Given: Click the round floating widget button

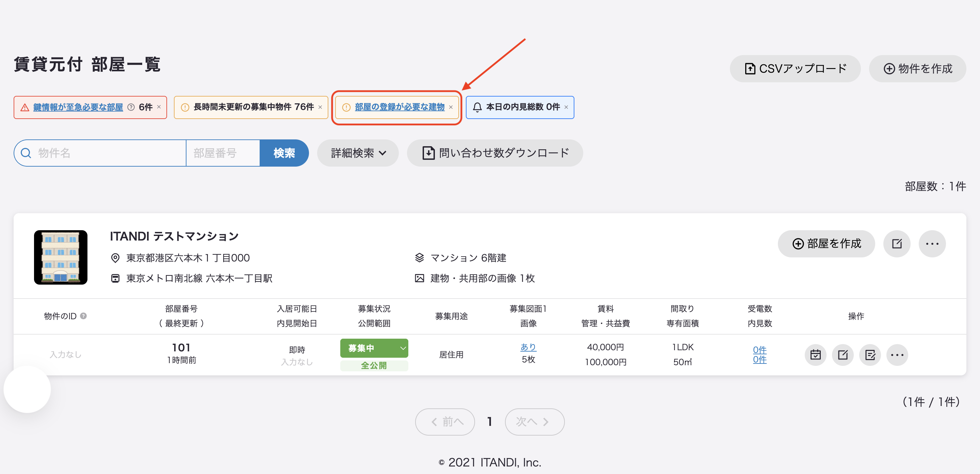Looking at the screenshot, I should pos(27,389).
